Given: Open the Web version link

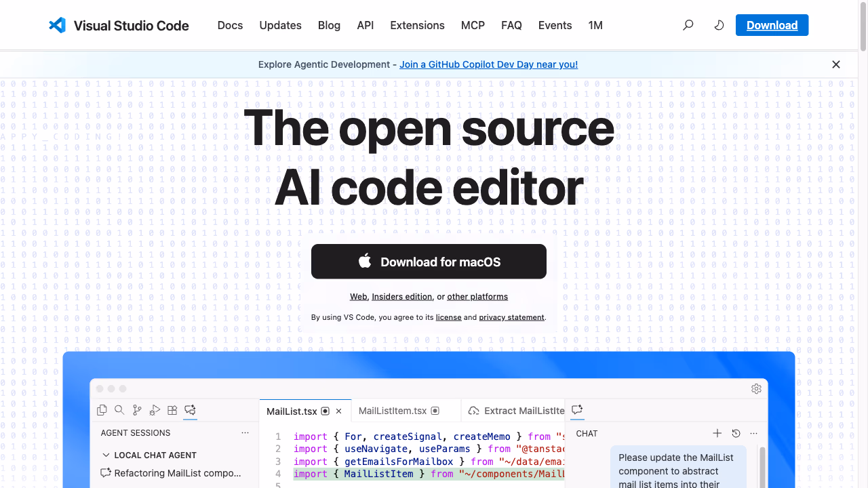Looking at the screenshot, I should 358,297.
